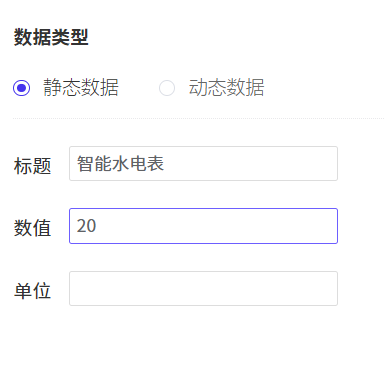384x370 pixels.
Task: Click the 智能水电表 text in the title box
Action: (x=120, y=164)
